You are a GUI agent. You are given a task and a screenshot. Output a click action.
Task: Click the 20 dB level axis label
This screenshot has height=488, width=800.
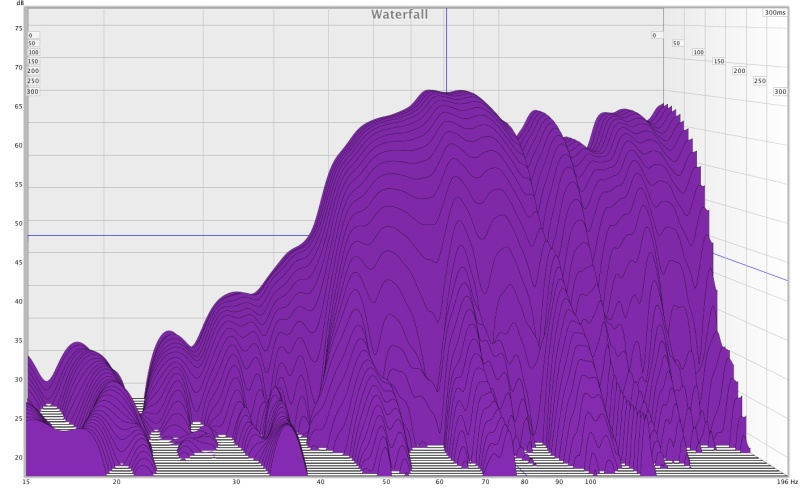(x=18, y=457)
